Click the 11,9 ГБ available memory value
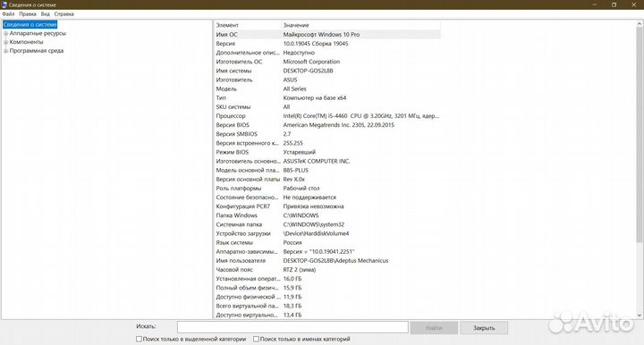Viewport: 644px width, 345px height. (292, 297)
